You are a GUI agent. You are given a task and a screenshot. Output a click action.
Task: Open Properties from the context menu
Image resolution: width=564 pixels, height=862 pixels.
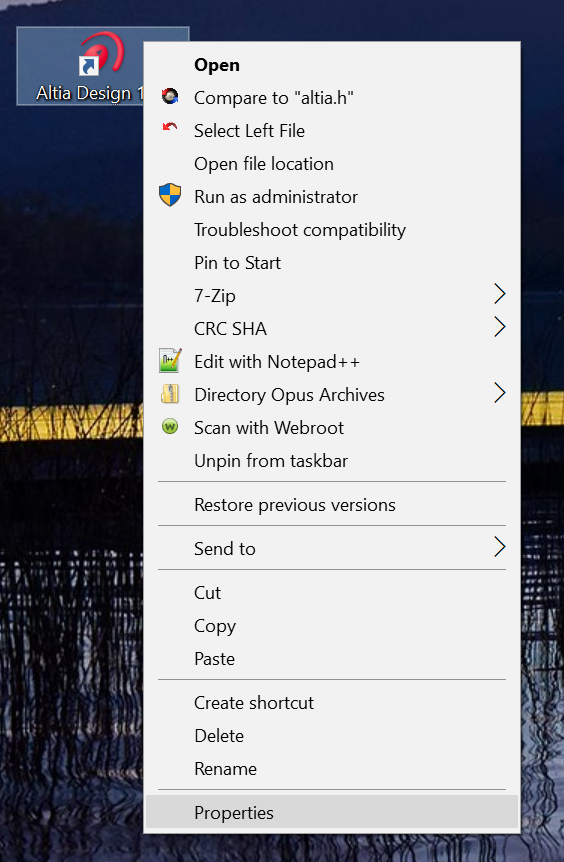[x=332, y=813]
